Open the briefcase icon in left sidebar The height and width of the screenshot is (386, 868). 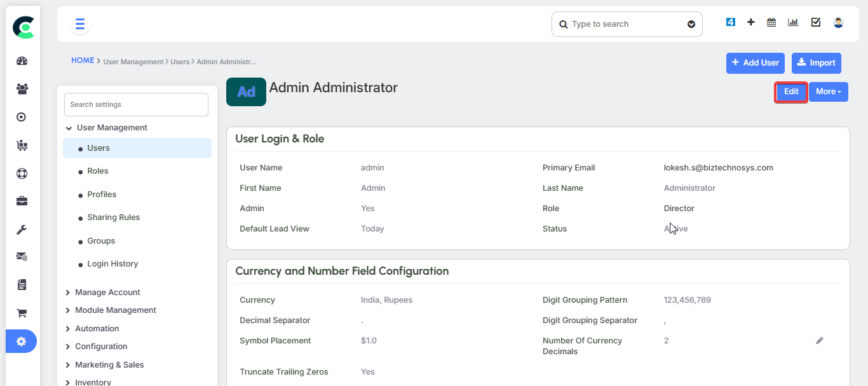[22, 202]
